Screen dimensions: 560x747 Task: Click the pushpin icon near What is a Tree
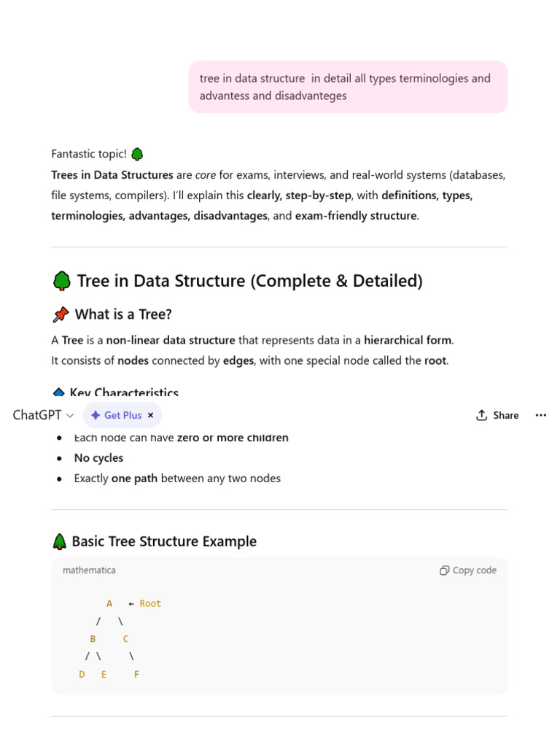[x=61, y=314]
